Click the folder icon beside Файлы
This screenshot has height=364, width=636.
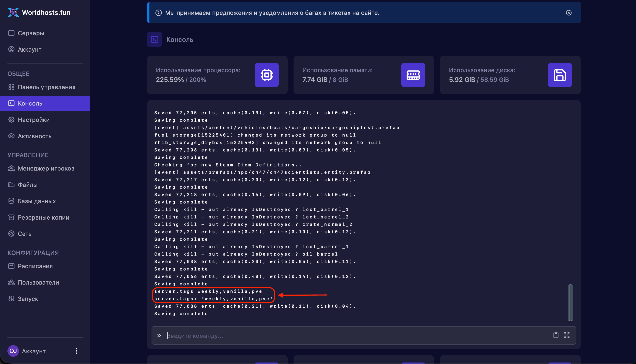(11, 185)
